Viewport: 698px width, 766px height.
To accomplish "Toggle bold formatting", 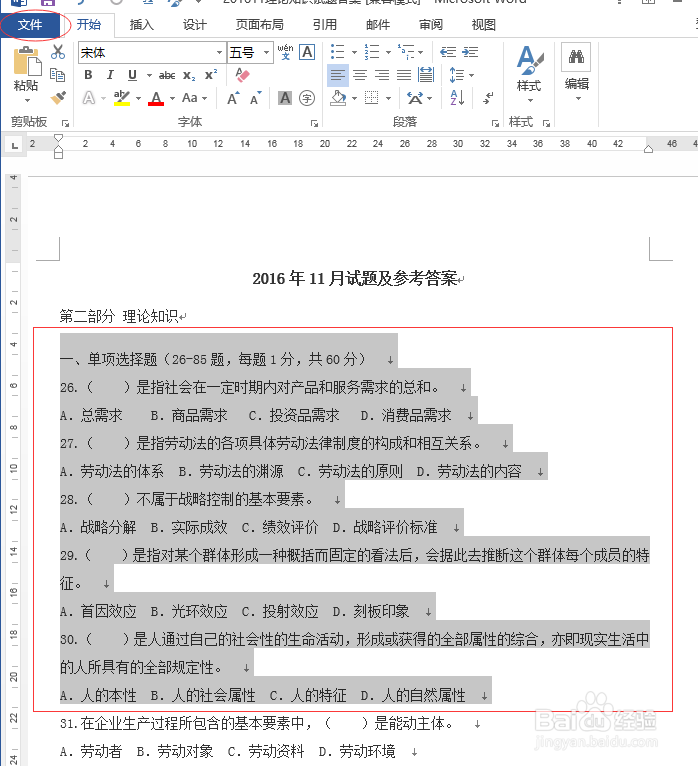I will 88,75.
